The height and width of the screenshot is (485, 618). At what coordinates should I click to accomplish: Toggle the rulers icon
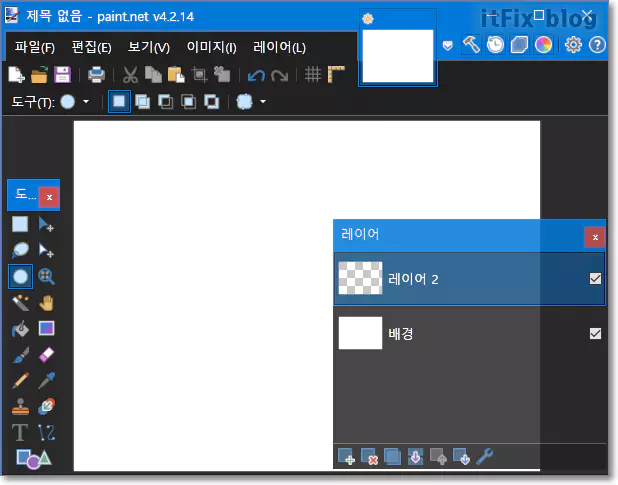(336, 74)
